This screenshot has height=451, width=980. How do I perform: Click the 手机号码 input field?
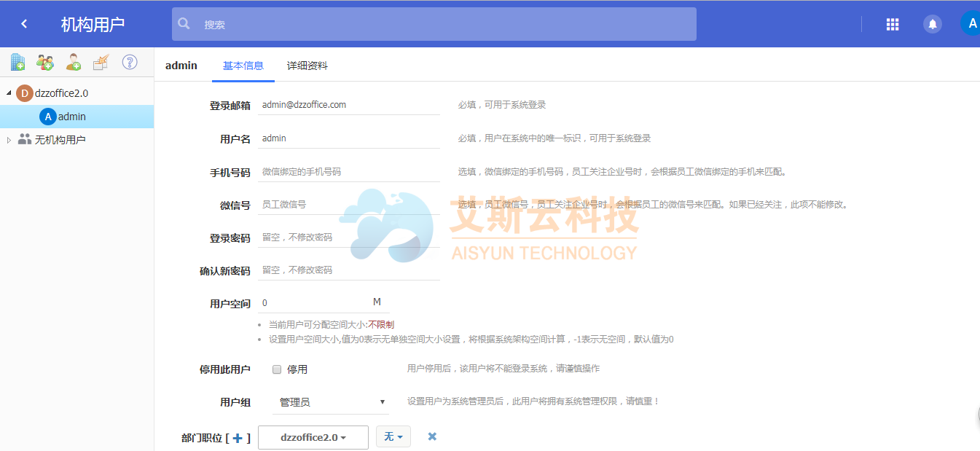click(348, 172)
